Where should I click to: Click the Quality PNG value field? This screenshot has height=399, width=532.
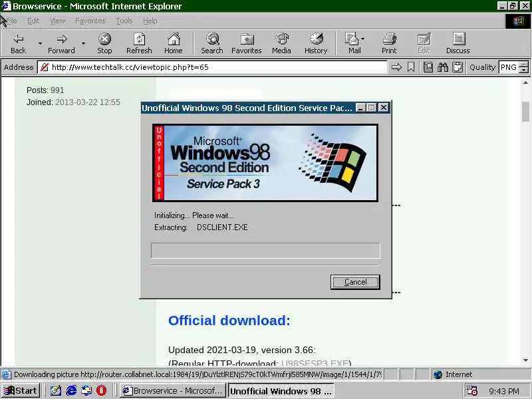509,67
